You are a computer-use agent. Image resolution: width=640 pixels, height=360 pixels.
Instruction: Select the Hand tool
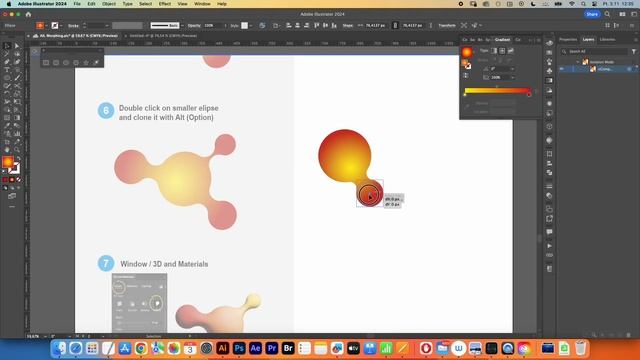[7, 149]
